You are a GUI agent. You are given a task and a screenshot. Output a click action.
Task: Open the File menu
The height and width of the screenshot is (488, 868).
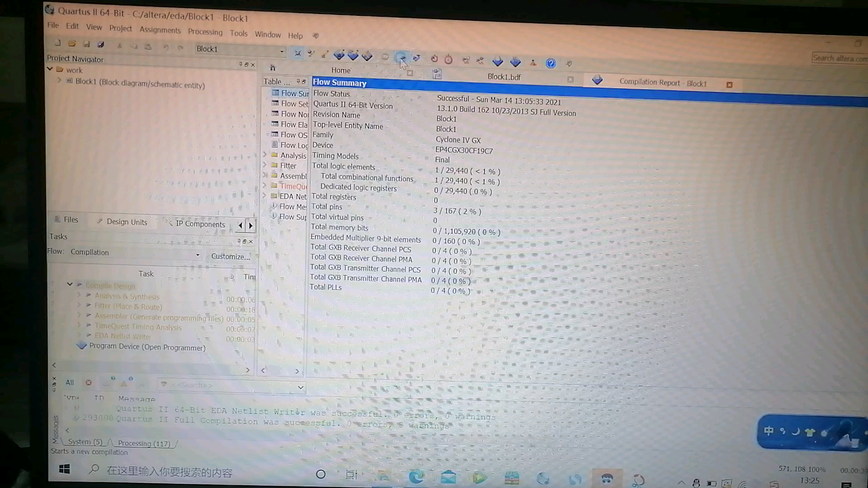point(53,25)
